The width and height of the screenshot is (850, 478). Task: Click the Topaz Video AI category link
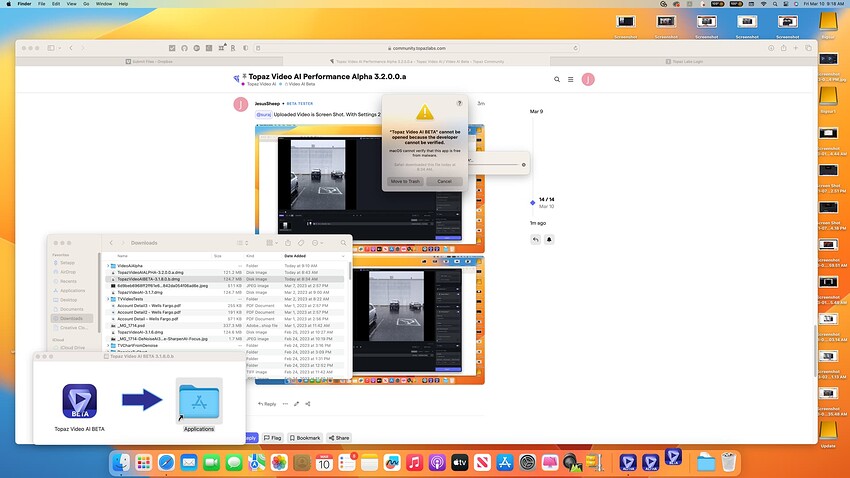point(262,84)
